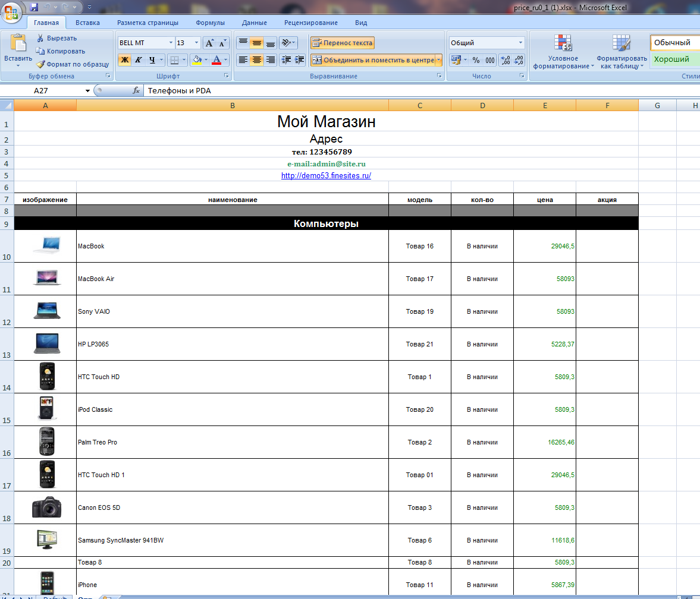Open the number format dropdown (Общий)
The height and width of the screenshot is (599, 700).
[x=521, y=43]
